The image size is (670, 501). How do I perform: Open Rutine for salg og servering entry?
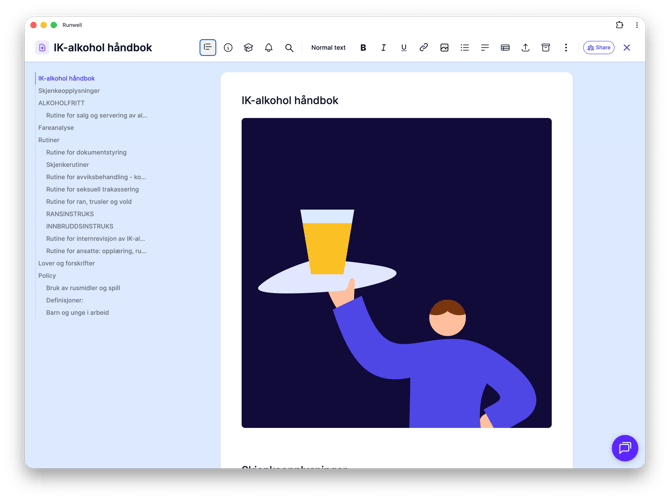(97, 115)
